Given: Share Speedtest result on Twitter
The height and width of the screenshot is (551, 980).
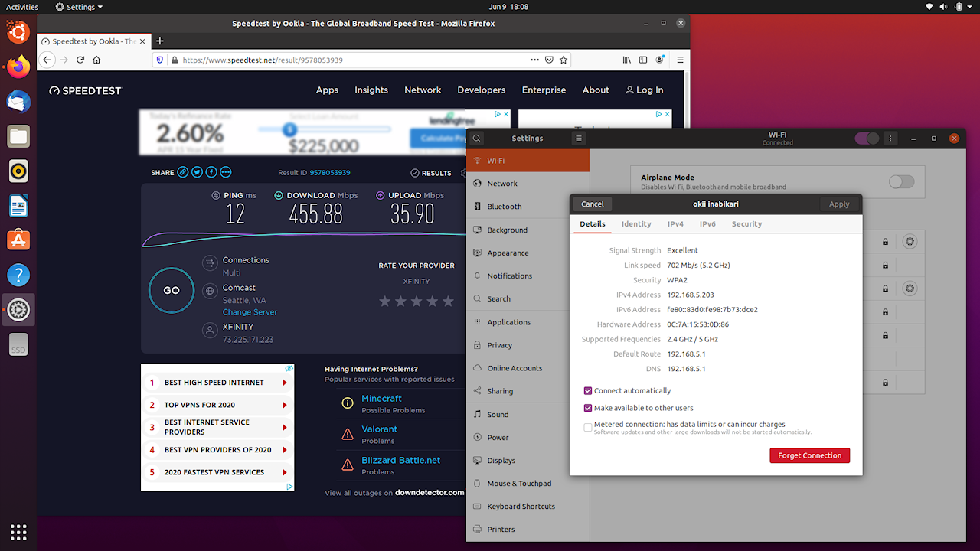Looking at the screenshot, I should pyautogui.click(x=197, y=172).
